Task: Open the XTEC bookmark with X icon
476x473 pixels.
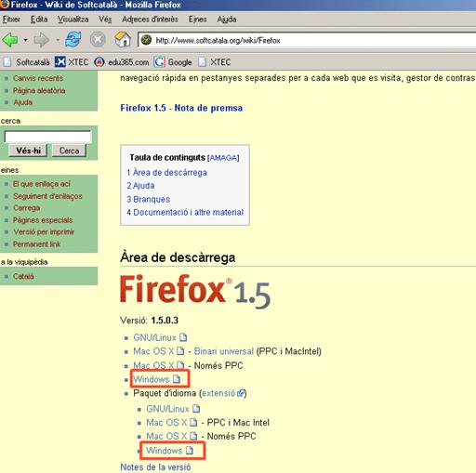Action: click(72, 62)
